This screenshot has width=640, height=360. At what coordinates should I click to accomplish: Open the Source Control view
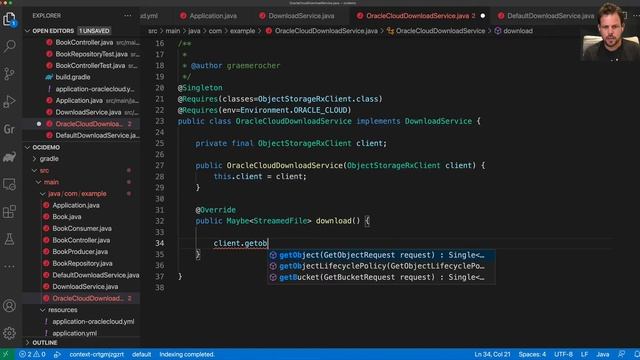tap(9, 73)
